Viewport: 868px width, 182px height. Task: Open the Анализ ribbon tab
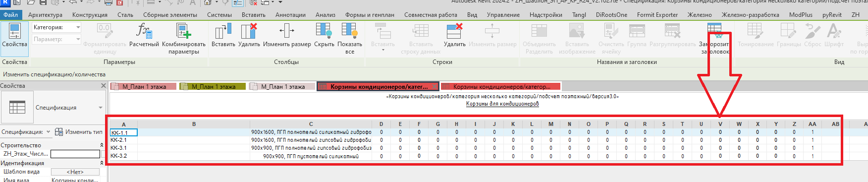(x=325, y=15)
